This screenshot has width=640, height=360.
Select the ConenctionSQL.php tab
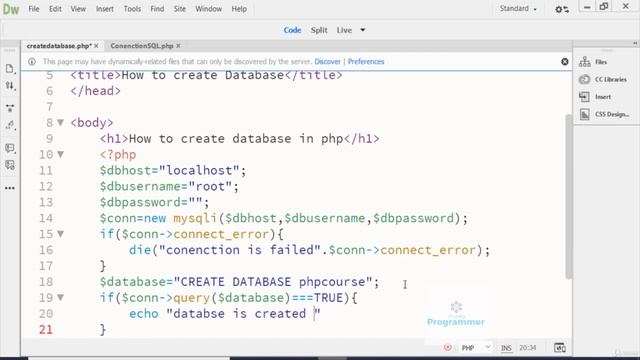click(142, 46)
